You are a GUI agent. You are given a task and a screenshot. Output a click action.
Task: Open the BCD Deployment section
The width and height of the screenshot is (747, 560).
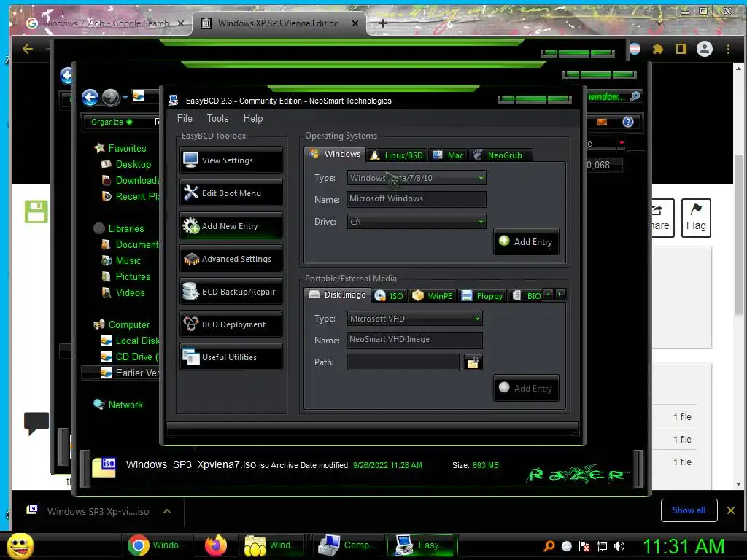click(x=231, y=324)
